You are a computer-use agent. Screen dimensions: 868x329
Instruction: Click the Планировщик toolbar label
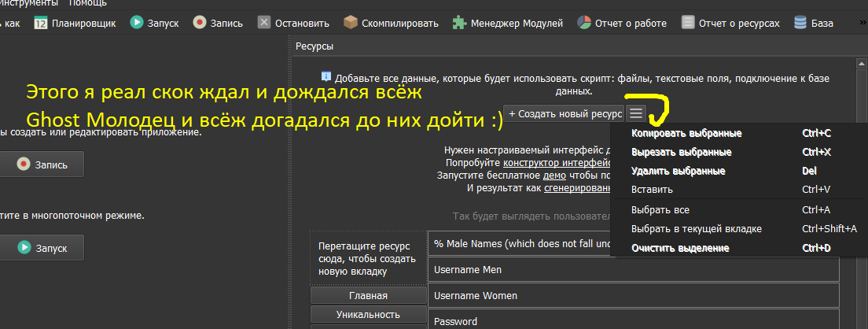click(x=83, y=24)
